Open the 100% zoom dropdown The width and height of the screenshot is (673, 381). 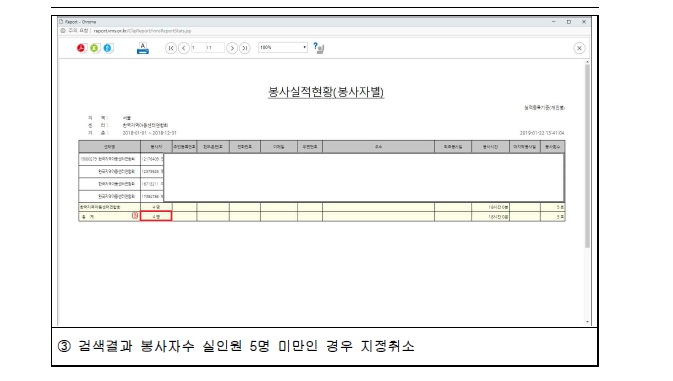[x=283, y=47]
